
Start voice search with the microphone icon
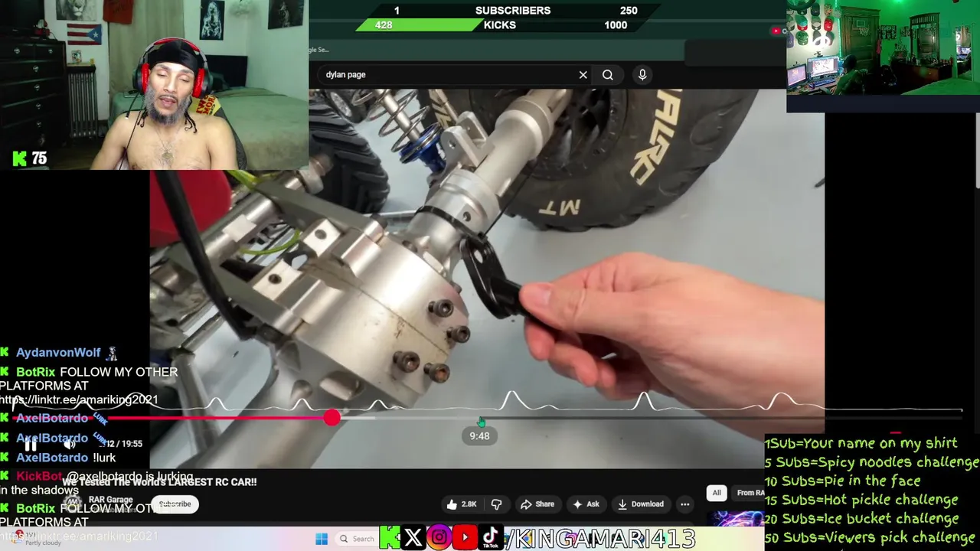tap(642, 74)
